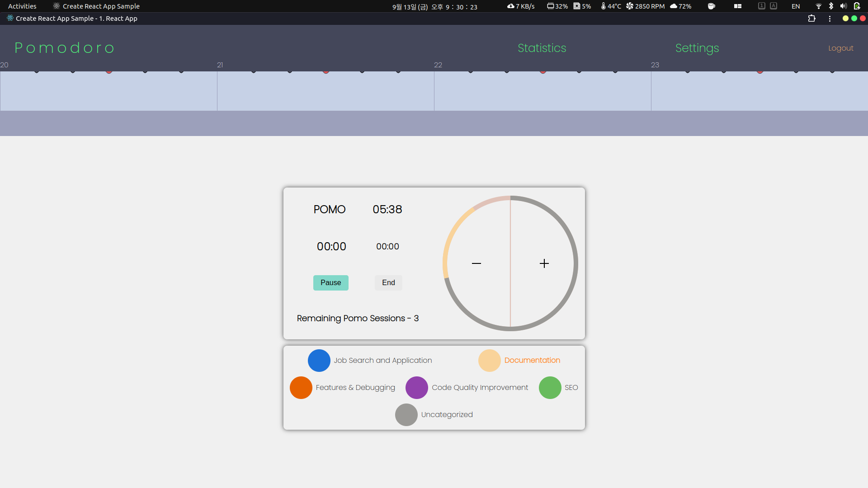Pick the green SEO category circle
The width and height of the screenshot is (868, 488).
click(550, 388)
